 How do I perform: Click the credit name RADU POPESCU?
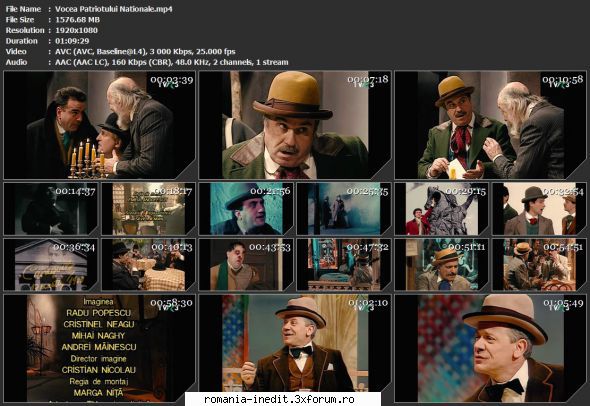(99, 313)
